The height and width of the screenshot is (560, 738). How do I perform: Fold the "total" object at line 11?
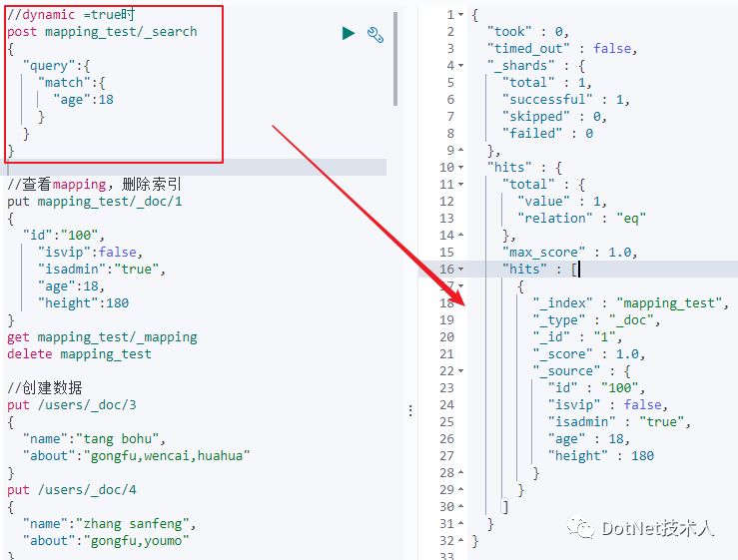pyautogui.click(x=460, y=185)
